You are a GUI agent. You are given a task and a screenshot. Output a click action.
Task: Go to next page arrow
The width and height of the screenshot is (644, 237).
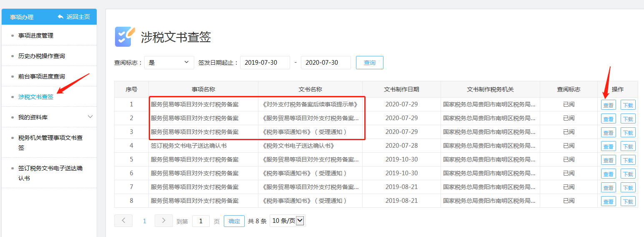coord(163,221)
